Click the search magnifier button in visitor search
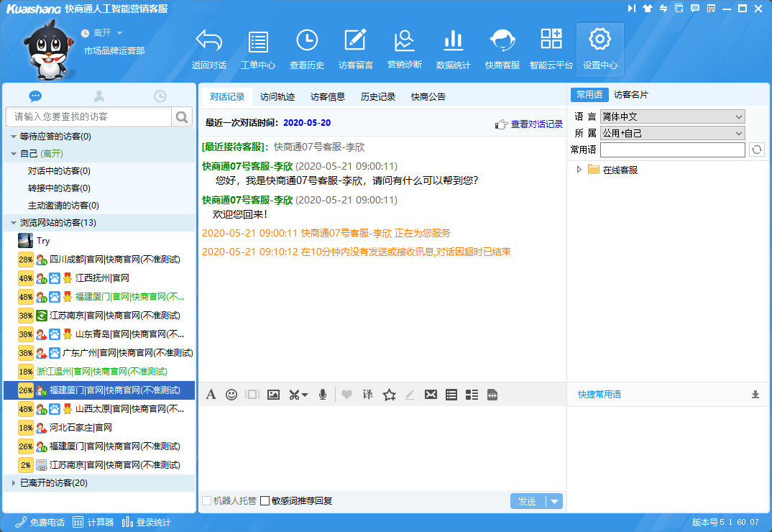772x532 pixels. (x=182, y=116)
